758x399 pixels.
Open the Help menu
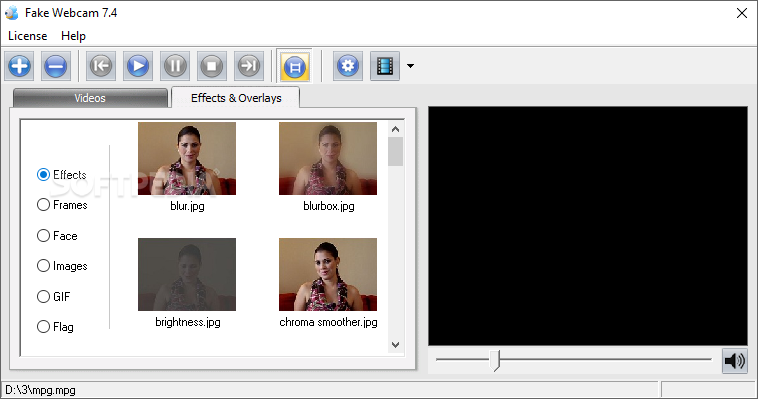pyautogui.click(x=73, y=36)
